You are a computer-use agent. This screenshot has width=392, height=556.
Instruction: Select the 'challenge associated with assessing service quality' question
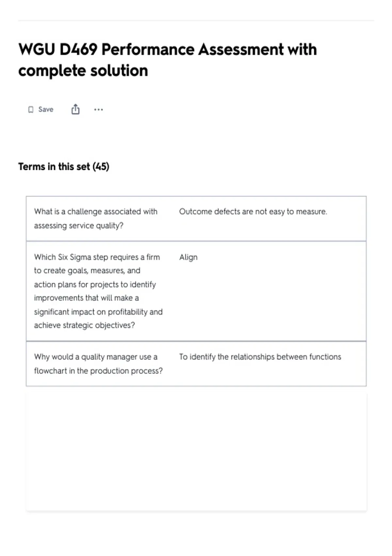point(96,218)
